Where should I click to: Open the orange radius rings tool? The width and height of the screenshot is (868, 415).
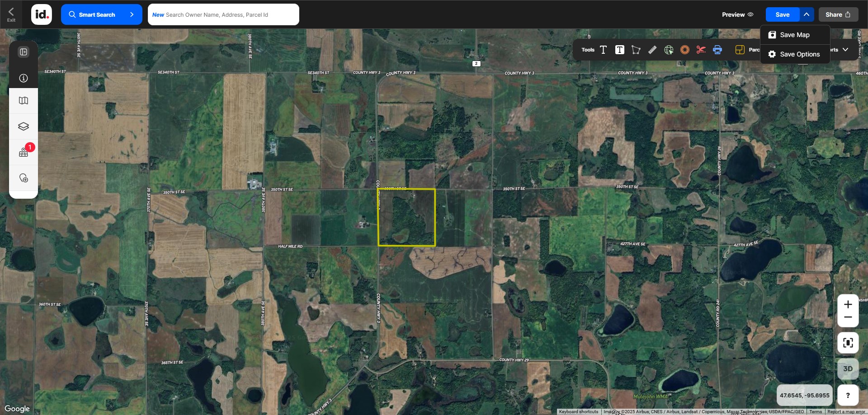tap(685, 50)
